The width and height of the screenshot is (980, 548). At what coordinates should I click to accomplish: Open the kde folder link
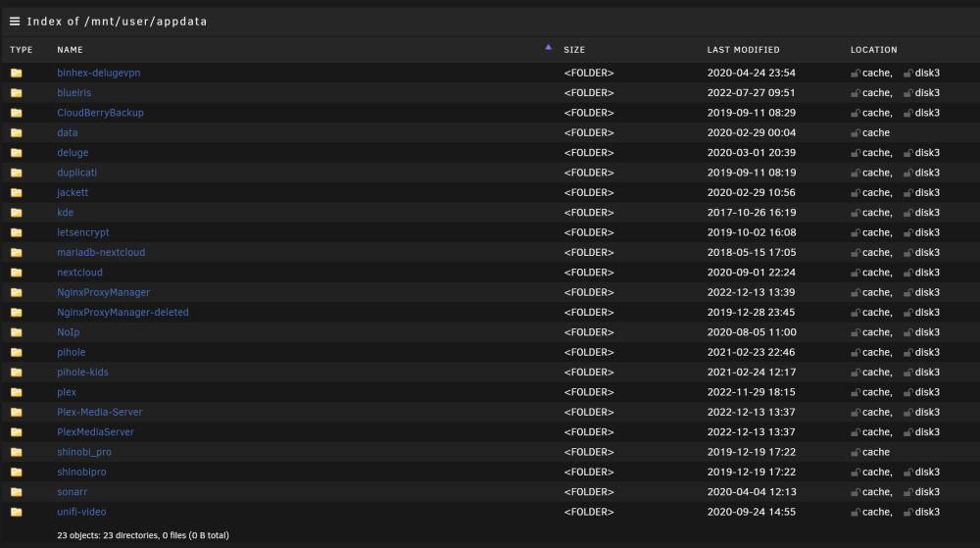pyautogui.click(x=65, y=213)
